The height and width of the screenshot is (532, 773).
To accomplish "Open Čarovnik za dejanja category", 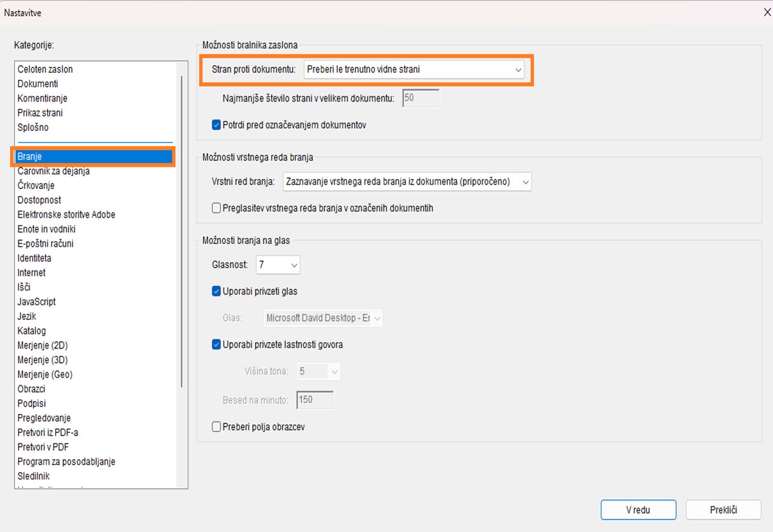I will 53,171.
